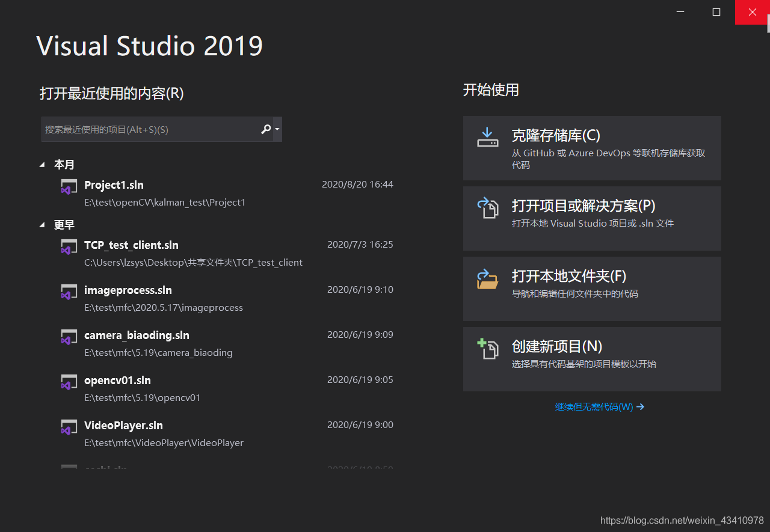Click the 打开最近使用的内容(R) heading
The image size is (770, 532).
point(112,93)
